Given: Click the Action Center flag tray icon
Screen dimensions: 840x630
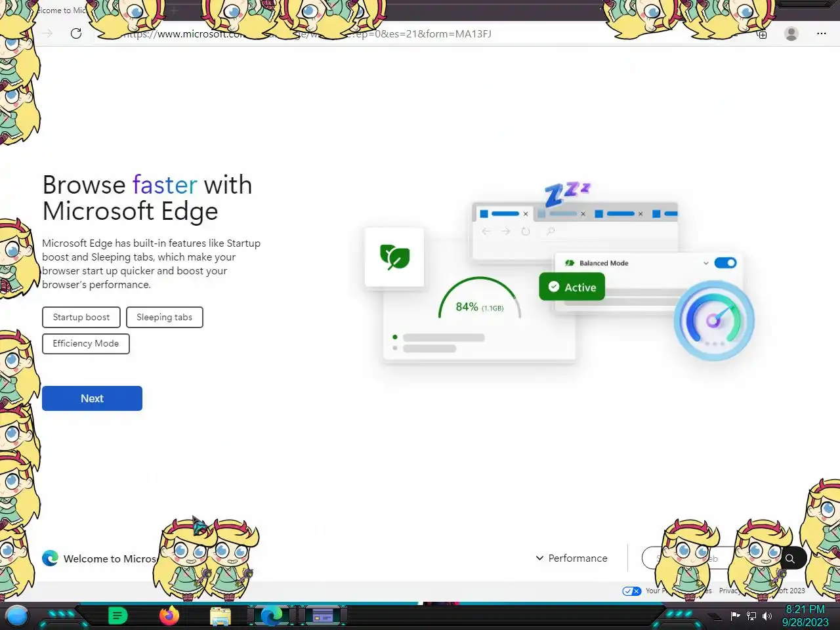Looking at the screenshot, I should 735,616.
